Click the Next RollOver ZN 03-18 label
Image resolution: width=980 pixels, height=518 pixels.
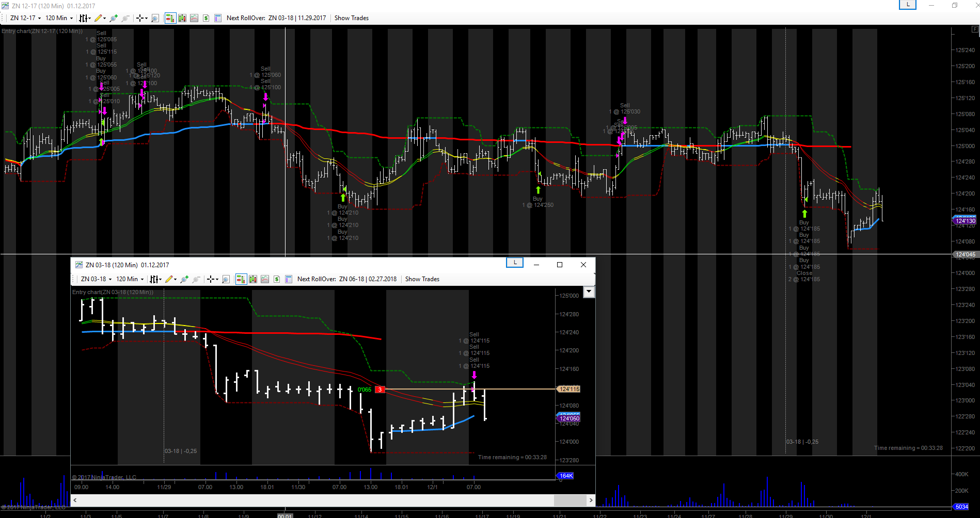[276, 18]
